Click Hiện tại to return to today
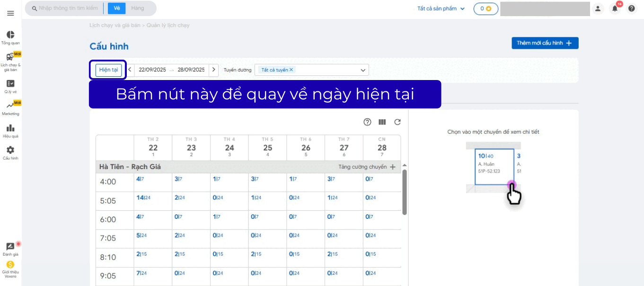The height and width of the screenshot is (286, 644). pyautogui.click(x=108, y=70)
